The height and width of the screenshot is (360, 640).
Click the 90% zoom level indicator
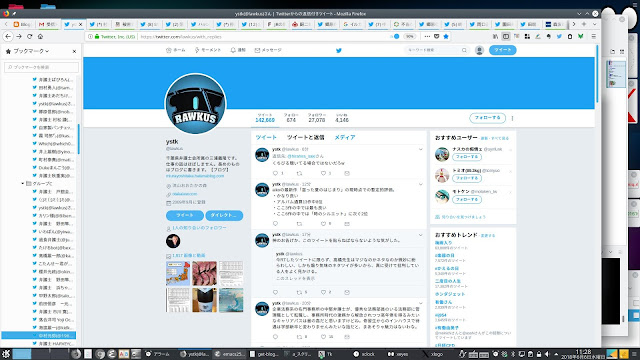[x=409, y=36]
